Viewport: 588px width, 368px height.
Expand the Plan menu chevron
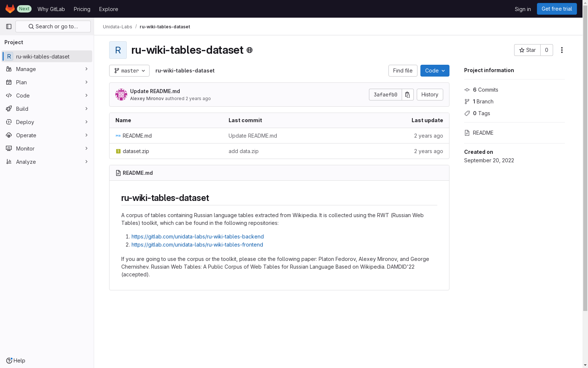(86, 82)
